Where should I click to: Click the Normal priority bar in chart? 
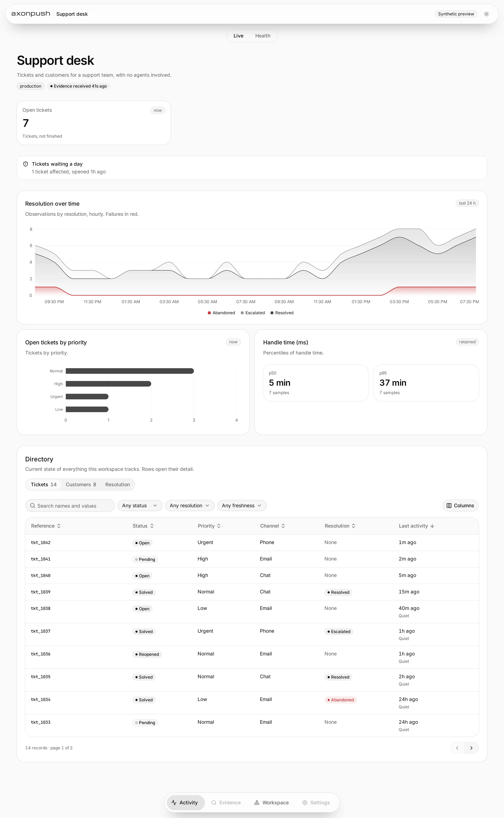(x=130, y=371)
